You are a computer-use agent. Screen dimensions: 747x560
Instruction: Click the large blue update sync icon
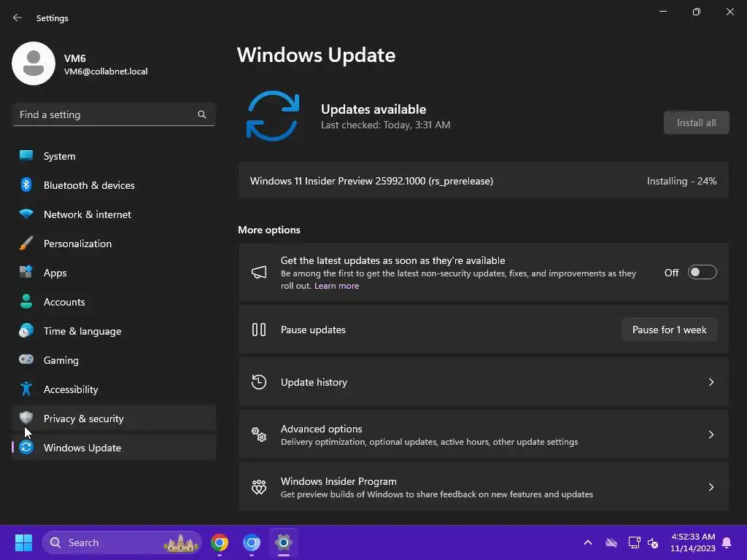273,116
